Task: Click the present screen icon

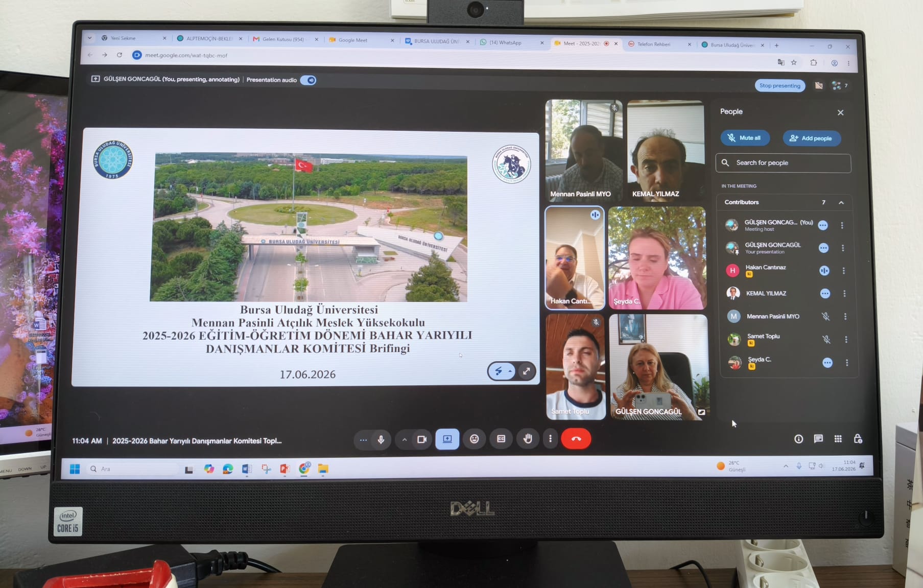Action: point(447,439)
